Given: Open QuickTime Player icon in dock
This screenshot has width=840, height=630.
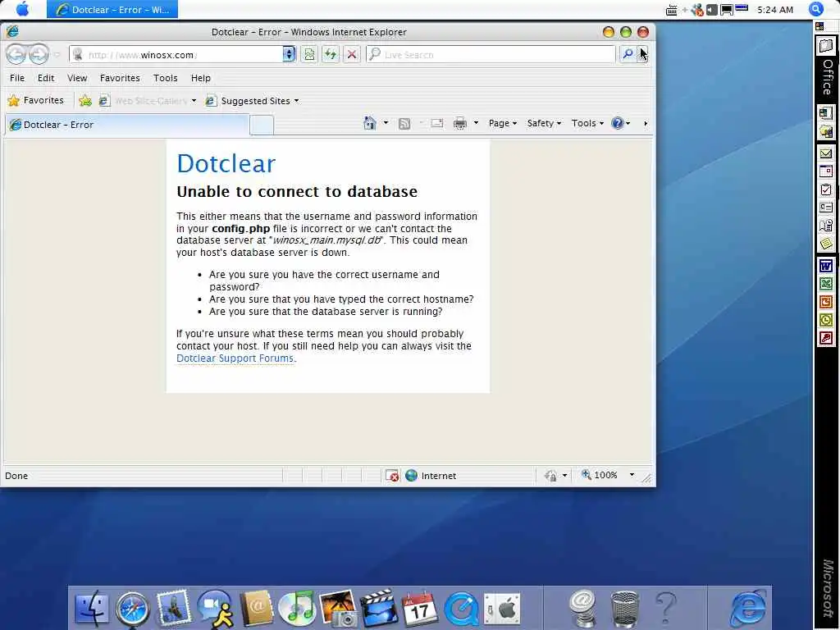Looking at the screenshot, I should coord(461,609).
